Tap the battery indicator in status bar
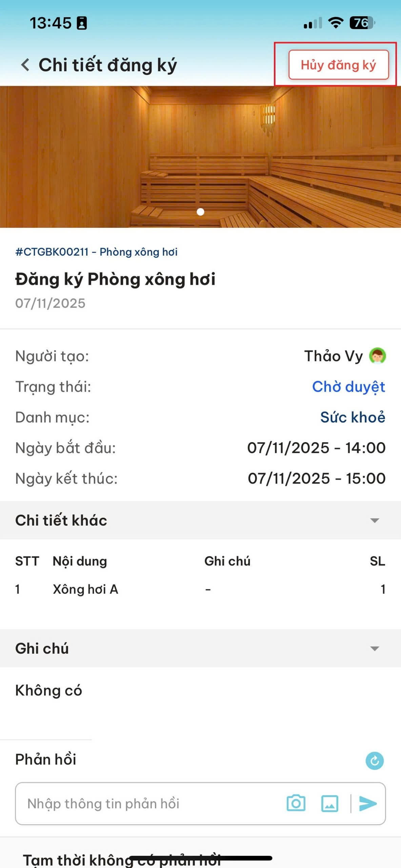The height and width of the screenshot is (868, 401). click(x=362, y=23)
